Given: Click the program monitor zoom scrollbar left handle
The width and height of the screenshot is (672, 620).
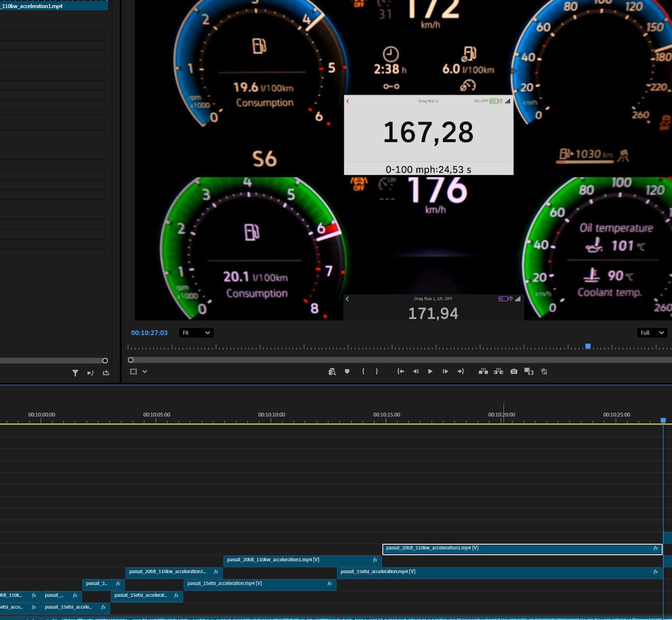Looking at the screenshot, I should click(131, 360).
